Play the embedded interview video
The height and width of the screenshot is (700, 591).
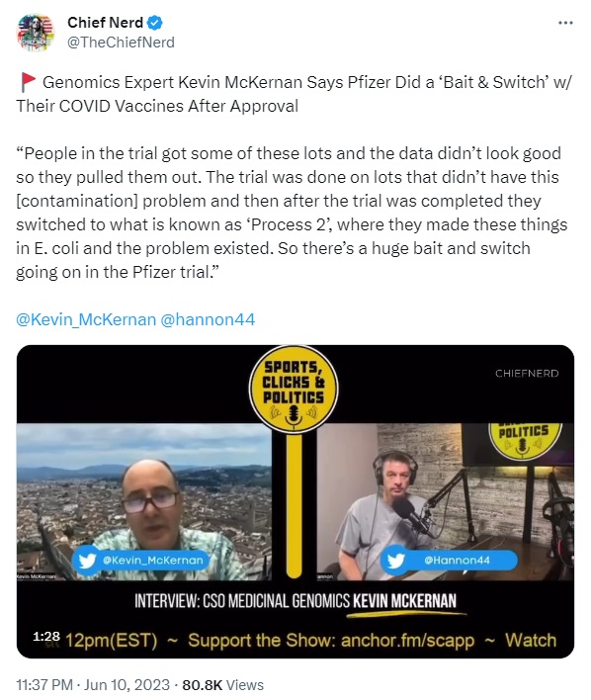[295, 501]
